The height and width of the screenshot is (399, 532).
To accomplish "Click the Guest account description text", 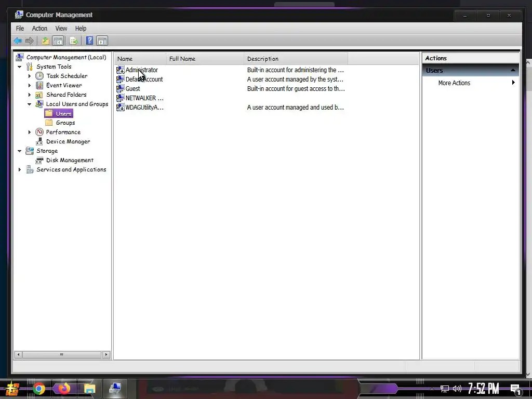I will 296,88.
